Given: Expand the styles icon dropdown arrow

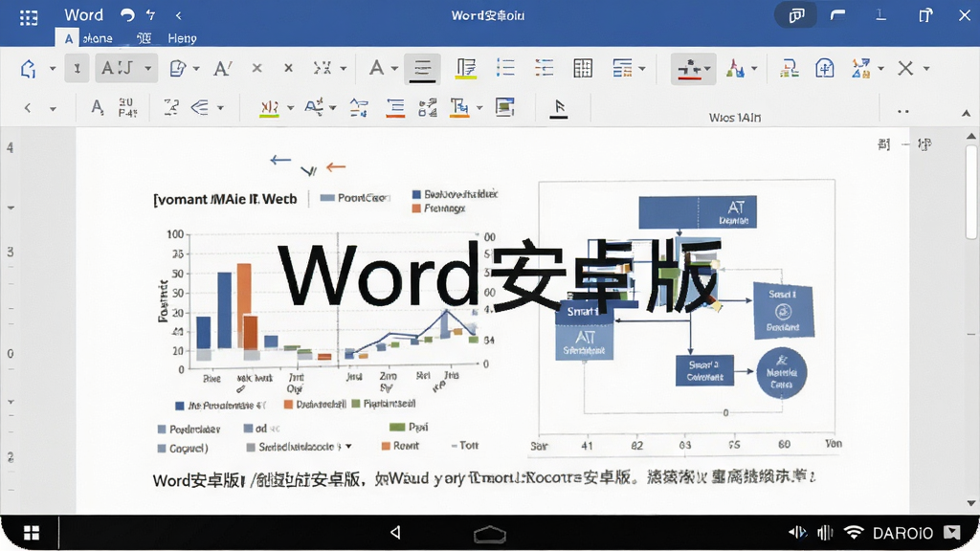Looking at the screenshot, I should click(x=642, y=68).
